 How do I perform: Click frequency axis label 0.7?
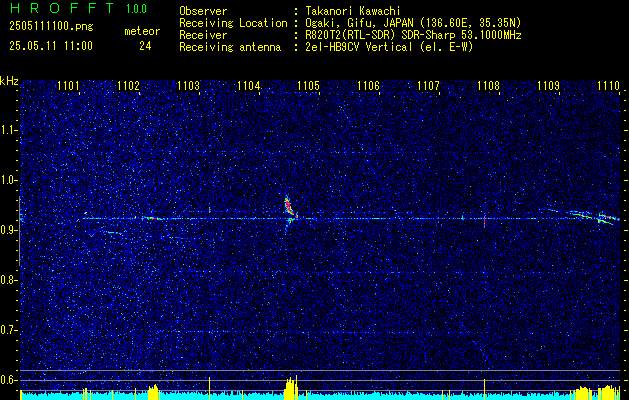8,330
